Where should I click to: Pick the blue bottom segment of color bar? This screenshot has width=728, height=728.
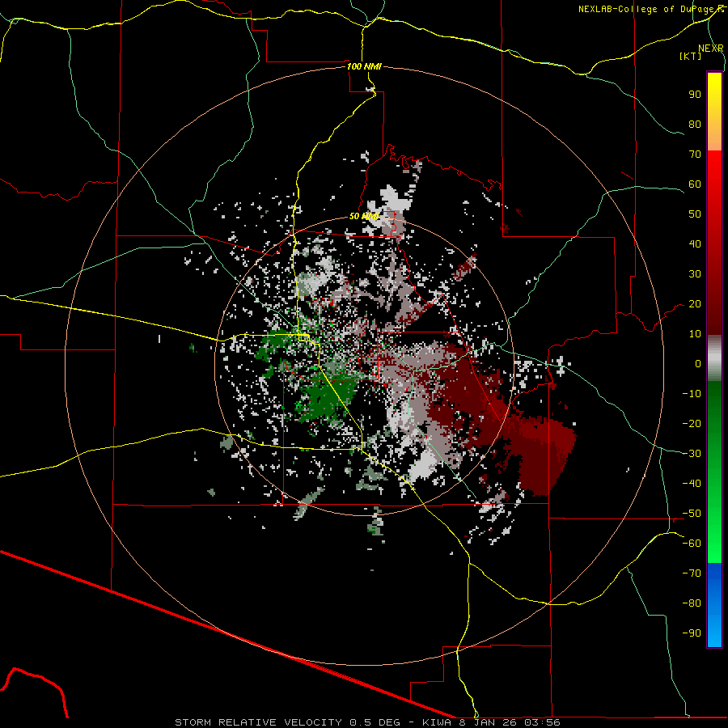tap(714, 605)
